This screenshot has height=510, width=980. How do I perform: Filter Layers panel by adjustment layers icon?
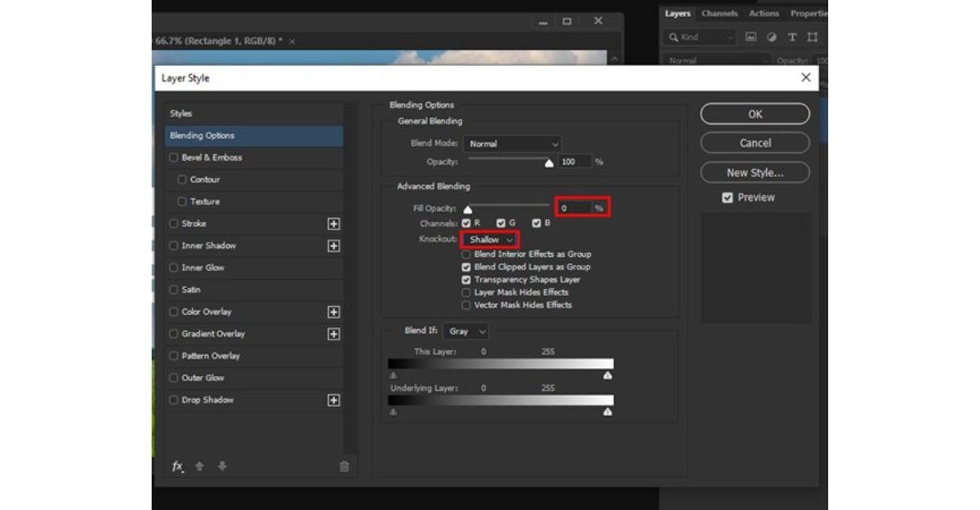coord(772,38)
